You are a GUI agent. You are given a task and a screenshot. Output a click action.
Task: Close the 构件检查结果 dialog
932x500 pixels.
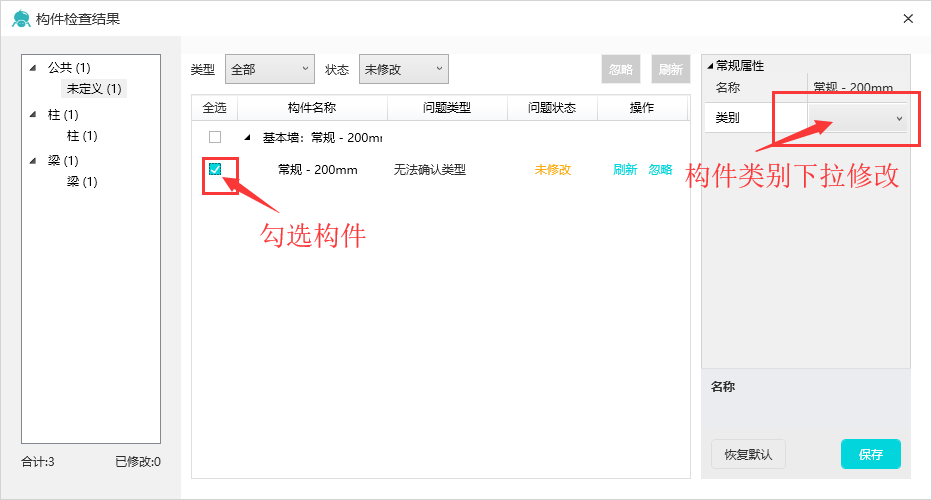pyautogui.click(x=908, y=18)
